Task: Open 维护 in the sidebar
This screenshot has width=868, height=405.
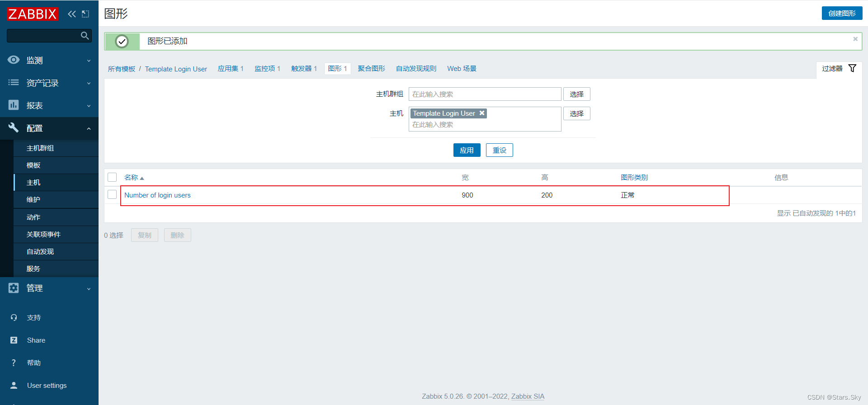Action: pyautogui.click(x=56, y=199)
